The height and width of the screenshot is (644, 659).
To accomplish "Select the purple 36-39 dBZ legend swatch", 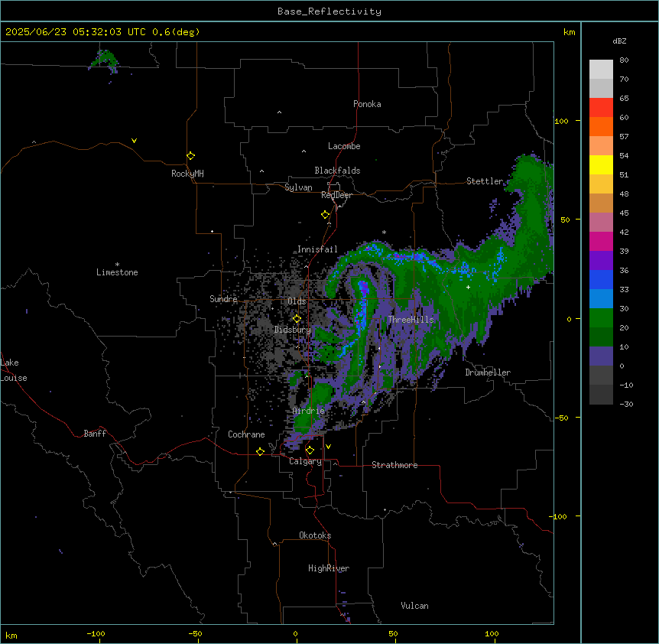I will [x=601, y=261].
